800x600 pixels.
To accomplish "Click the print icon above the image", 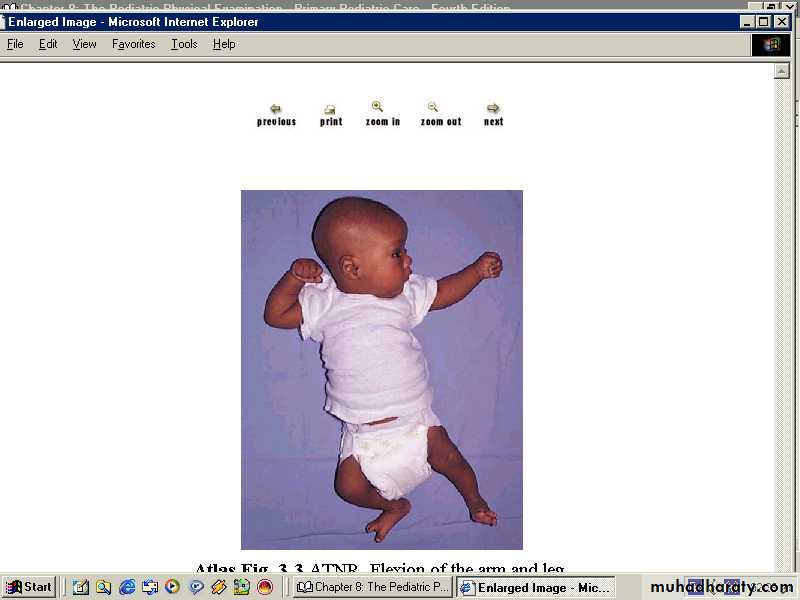I will click(330, 109).
